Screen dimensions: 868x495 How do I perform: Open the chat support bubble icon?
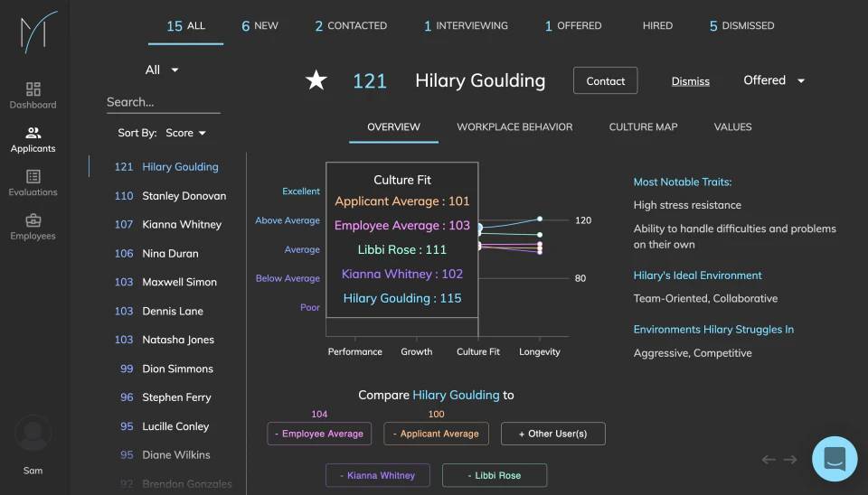click(835, 459)
